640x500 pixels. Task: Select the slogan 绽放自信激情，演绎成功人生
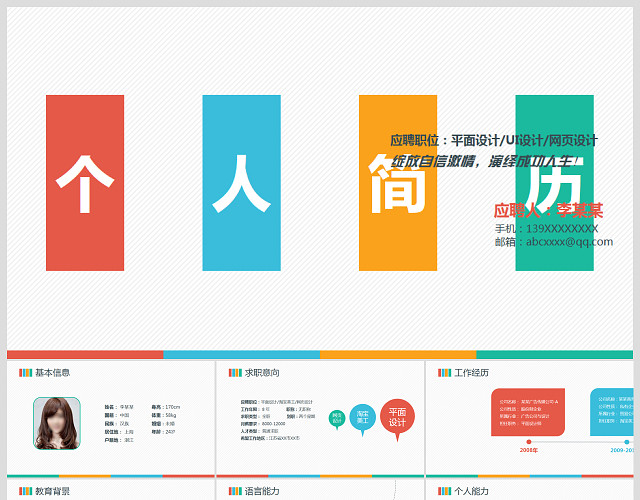point(484,161)
